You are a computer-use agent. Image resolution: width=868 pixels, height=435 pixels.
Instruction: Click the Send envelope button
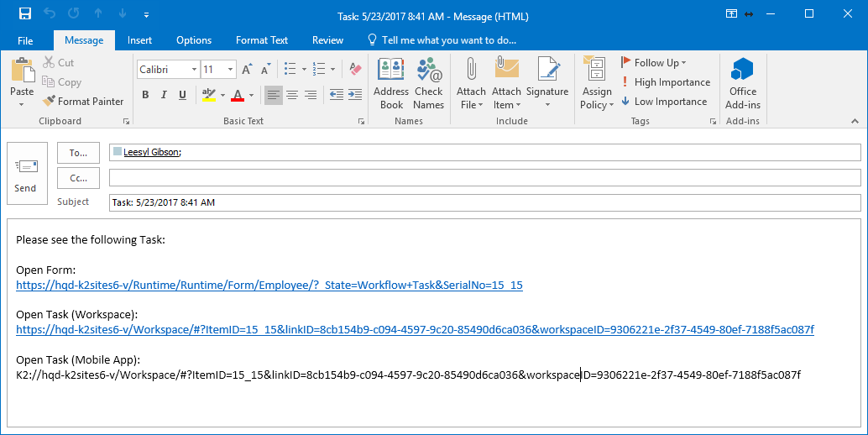26,173
